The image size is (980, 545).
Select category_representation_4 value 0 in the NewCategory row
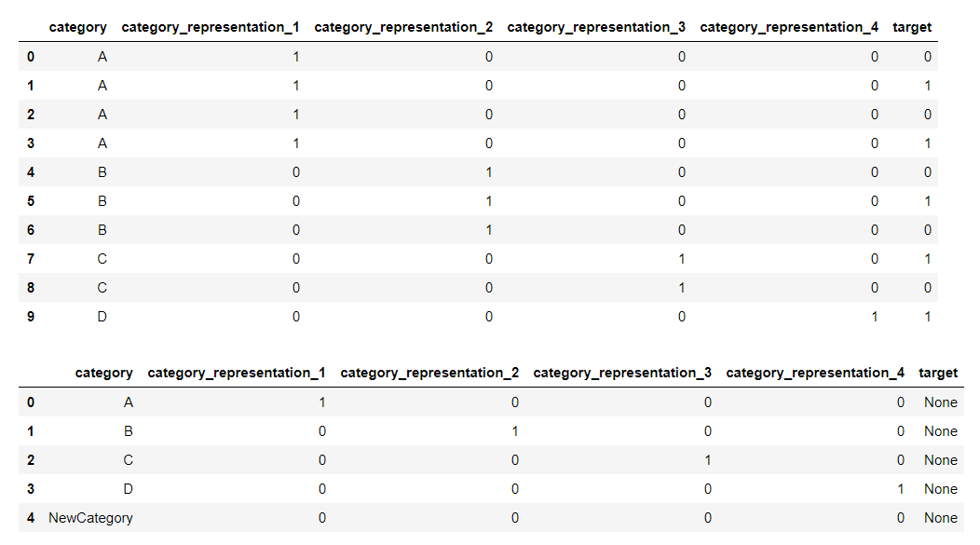(x=901, y=518)
